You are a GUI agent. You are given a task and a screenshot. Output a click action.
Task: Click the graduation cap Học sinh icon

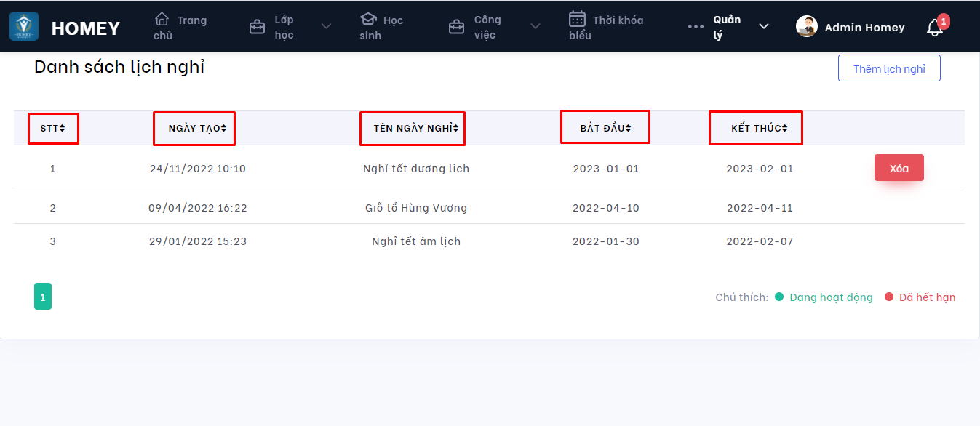[x=368, y=19]
